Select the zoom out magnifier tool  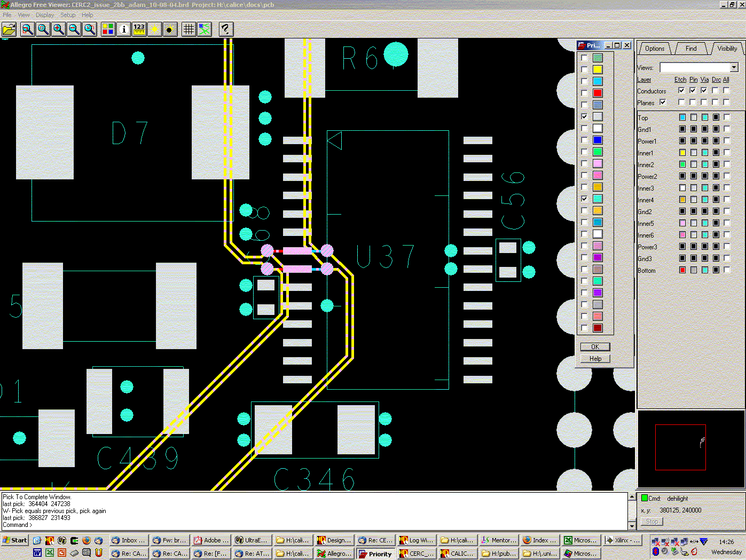click(74, 29)
